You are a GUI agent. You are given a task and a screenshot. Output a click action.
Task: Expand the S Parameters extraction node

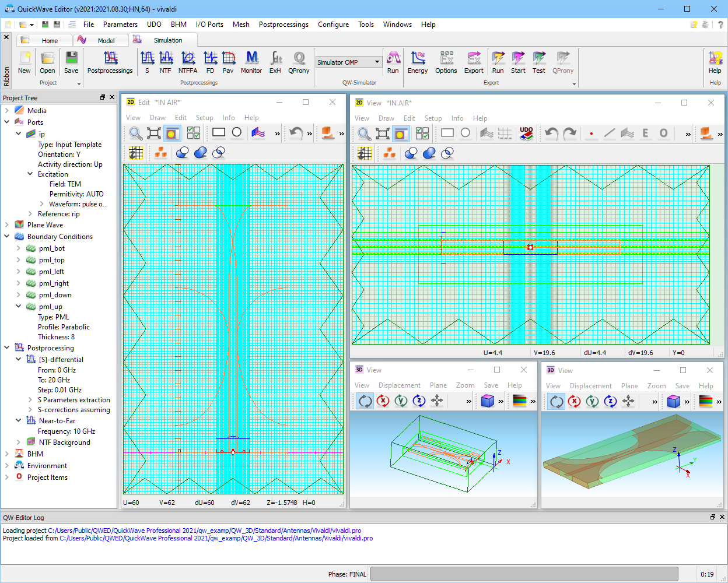pyautogui.click(x=30, y=399)
